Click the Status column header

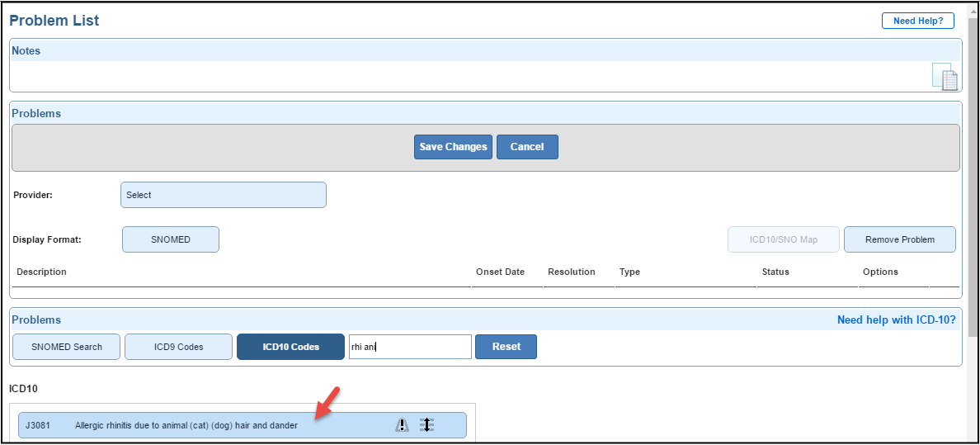coord(775,272)
